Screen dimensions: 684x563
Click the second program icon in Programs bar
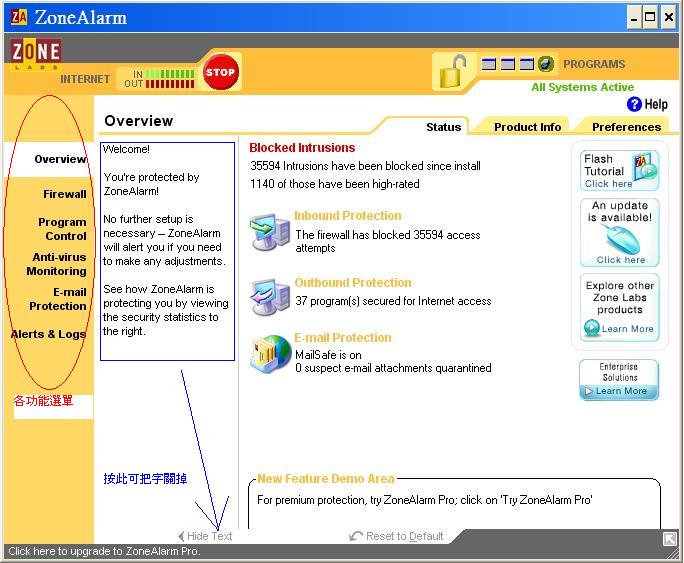508,64
